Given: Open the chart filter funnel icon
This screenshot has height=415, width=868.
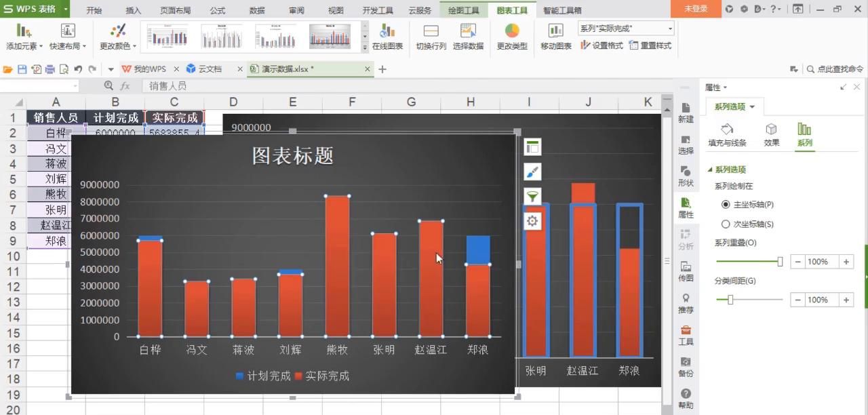Looking at the screenshot, I should click(532, 196).
